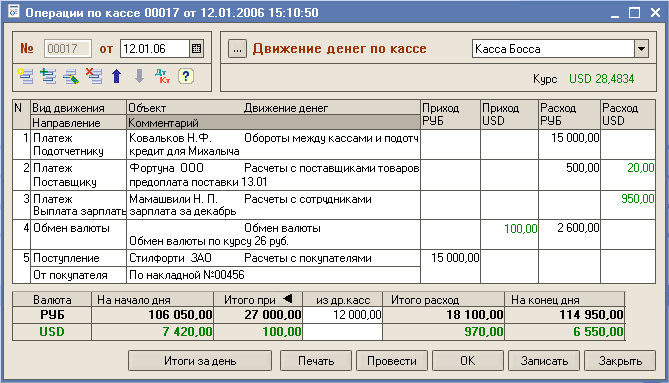
Task: Click the Расход РУБ column header
Action: [x=570, y=115]
